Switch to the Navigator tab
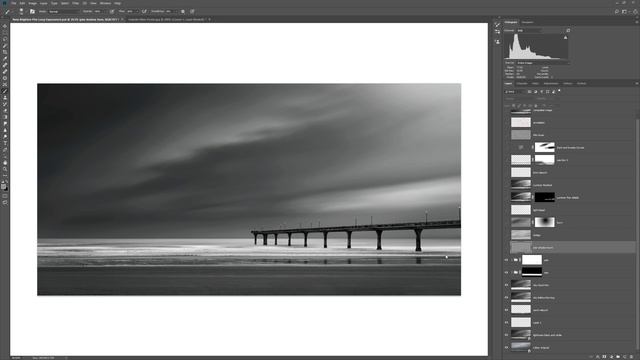 527,22
